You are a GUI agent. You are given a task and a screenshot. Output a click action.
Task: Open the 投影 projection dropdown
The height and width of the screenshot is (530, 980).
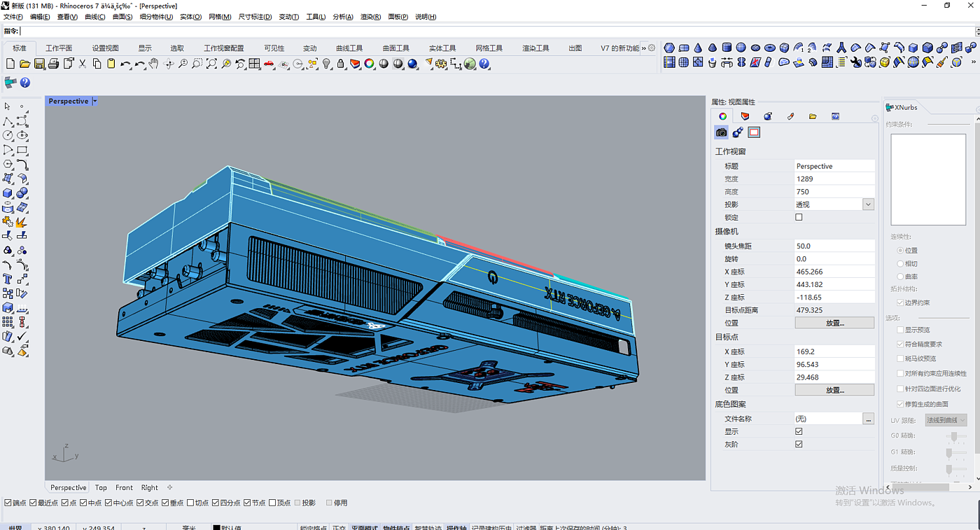[868, 204]
